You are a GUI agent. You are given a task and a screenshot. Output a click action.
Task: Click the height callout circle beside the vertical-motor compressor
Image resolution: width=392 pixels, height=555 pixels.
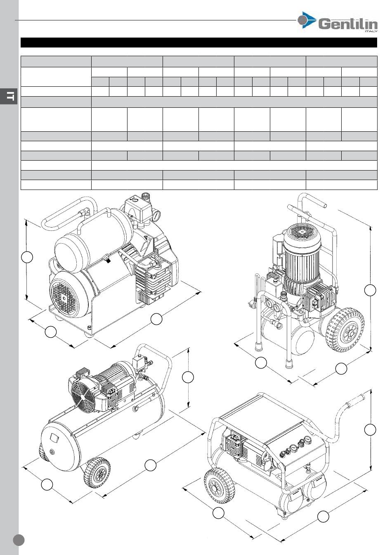click(x=371, y=290)
